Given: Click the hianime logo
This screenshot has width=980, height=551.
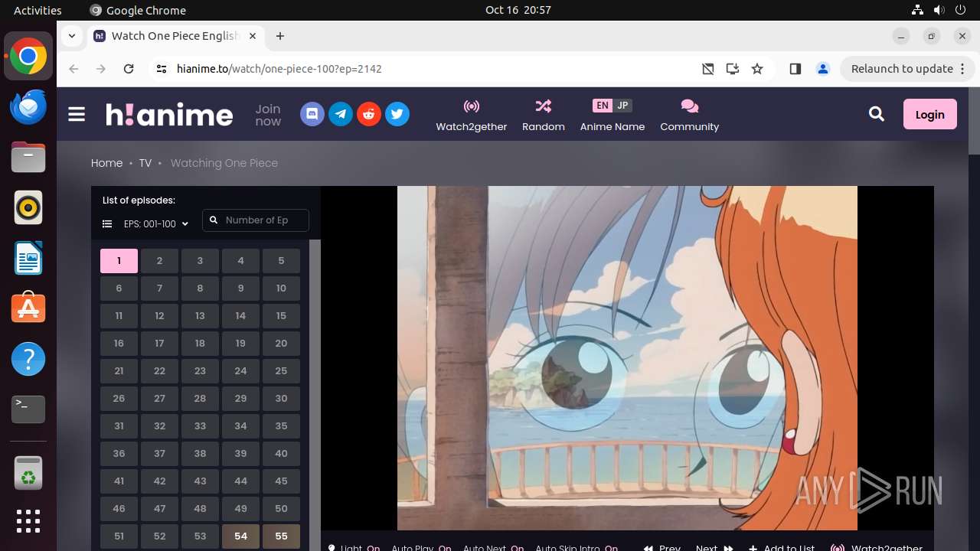Looking at the screenshot, I should point(169,115).
